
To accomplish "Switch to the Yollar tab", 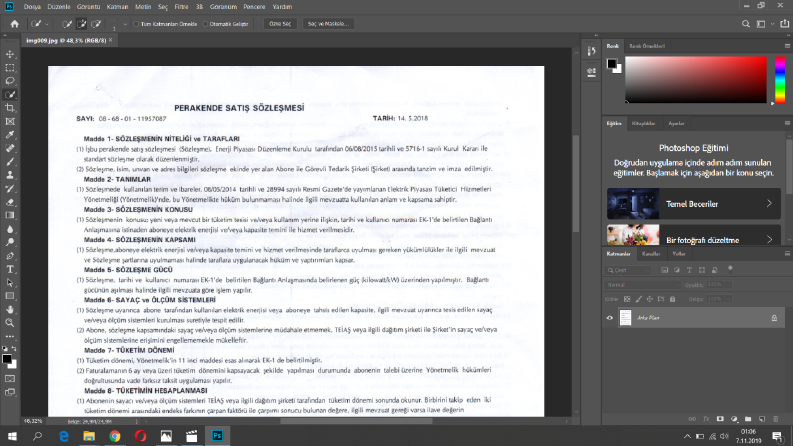I will (679, 254).
